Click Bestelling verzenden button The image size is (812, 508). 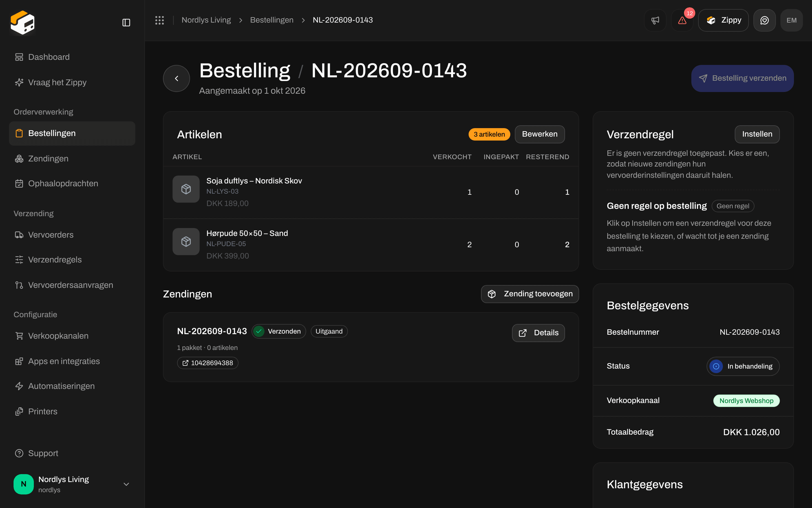[x=742, y=78]
